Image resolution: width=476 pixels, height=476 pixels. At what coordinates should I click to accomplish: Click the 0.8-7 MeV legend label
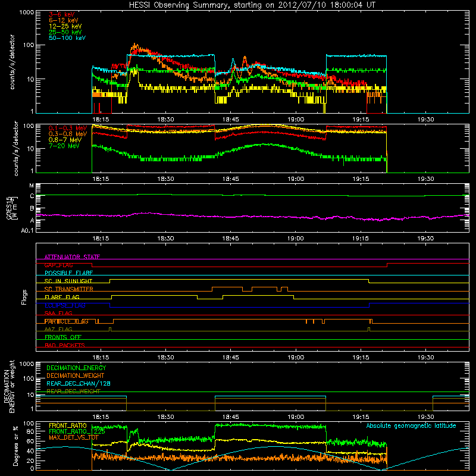[x=64, y=140]
